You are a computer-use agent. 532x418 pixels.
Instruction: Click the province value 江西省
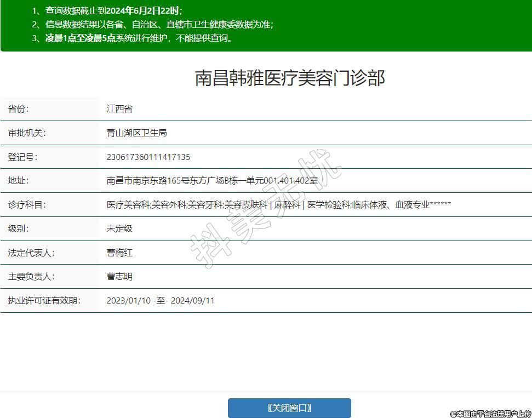point(119,109)
